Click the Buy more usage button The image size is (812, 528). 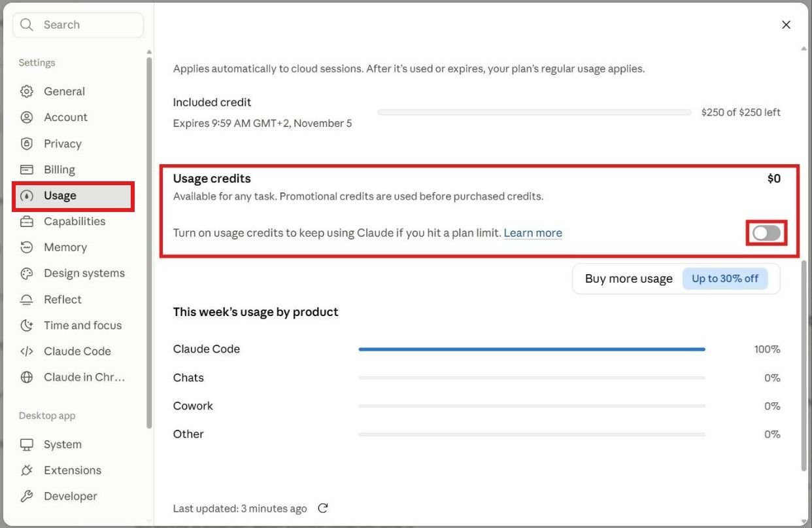click(x=676, y=279)
